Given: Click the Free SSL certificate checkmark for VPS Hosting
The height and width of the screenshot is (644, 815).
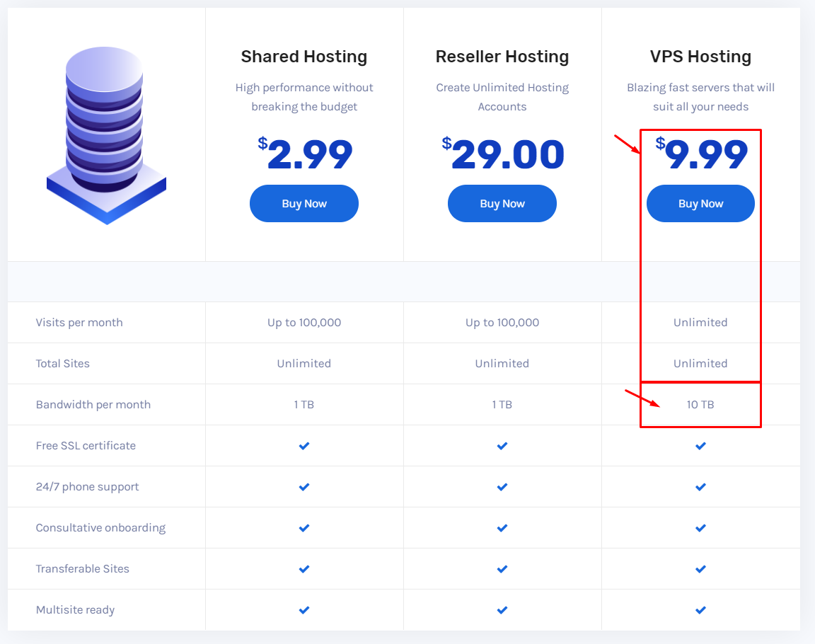Looking at the screenshot, I should point(700,445).
